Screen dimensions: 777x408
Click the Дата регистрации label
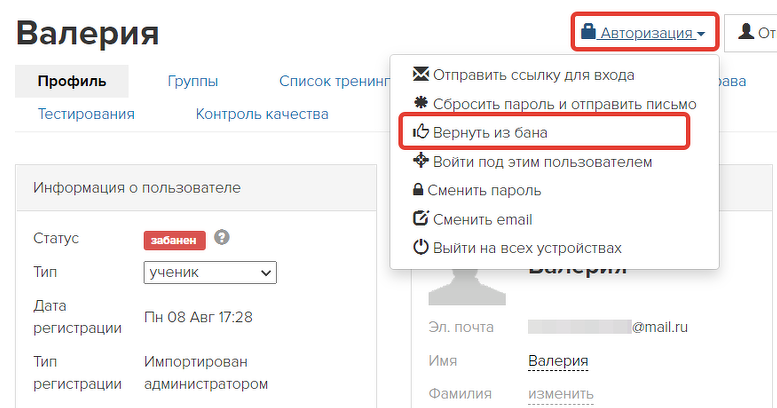point(77,317)
